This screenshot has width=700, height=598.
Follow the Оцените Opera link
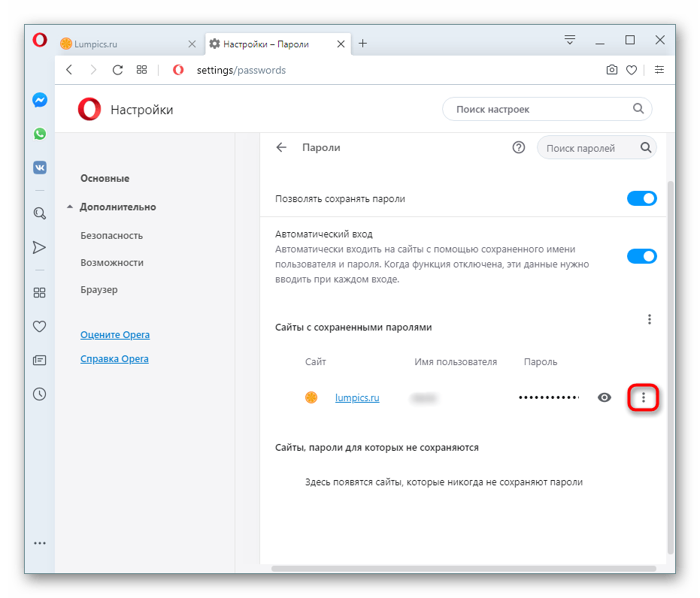(x=115, y=335)
